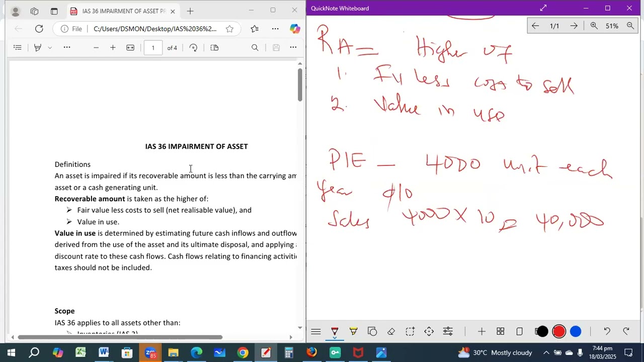Zoom out the PDF document

coord(96,47)
